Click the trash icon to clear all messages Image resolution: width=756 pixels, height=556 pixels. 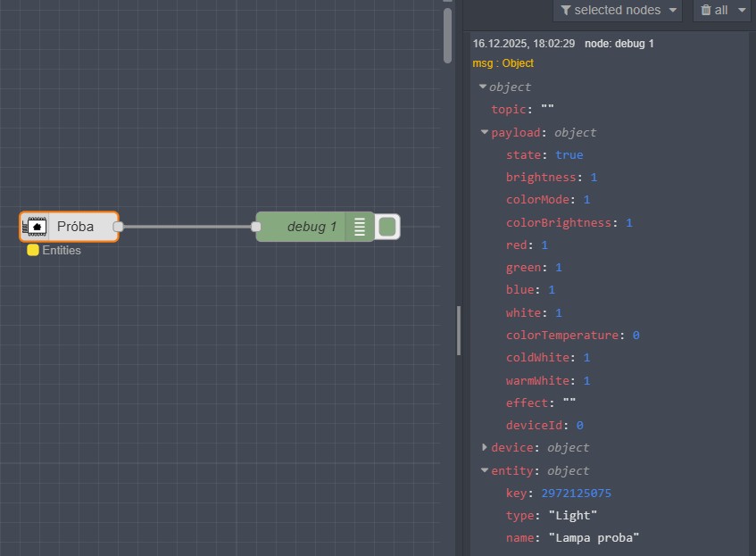[x=706, y=10]
